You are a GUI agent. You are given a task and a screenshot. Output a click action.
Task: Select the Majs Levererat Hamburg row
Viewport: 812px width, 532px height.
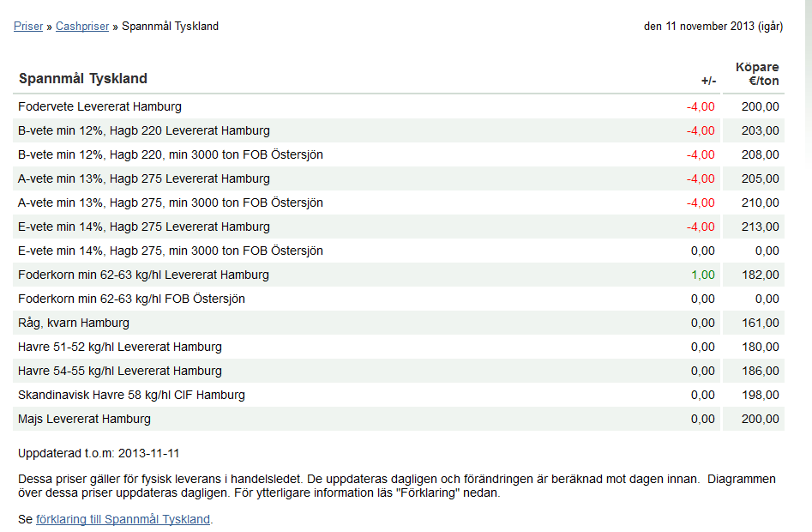click(399, 419)
